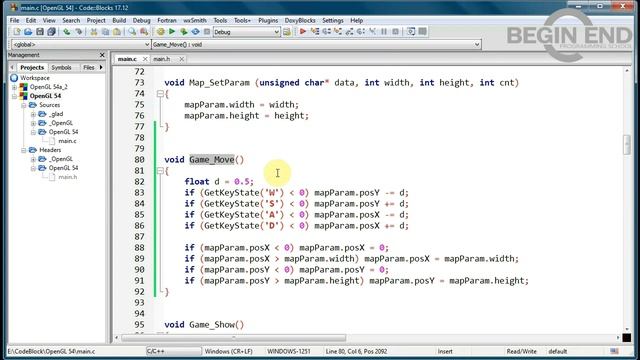Collapse the Headers folder node

pos(24,150)
